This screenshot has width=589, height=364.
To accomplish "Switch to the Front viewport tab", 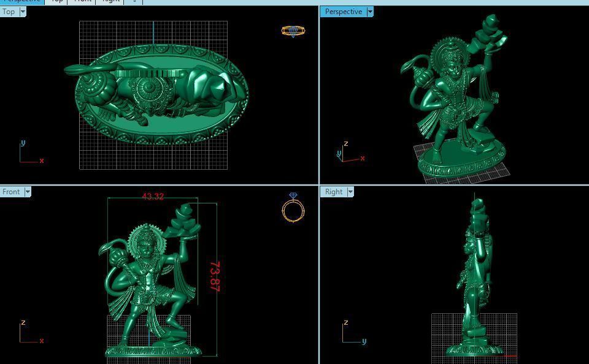I will pyautogui.click(x=82, y=1).
